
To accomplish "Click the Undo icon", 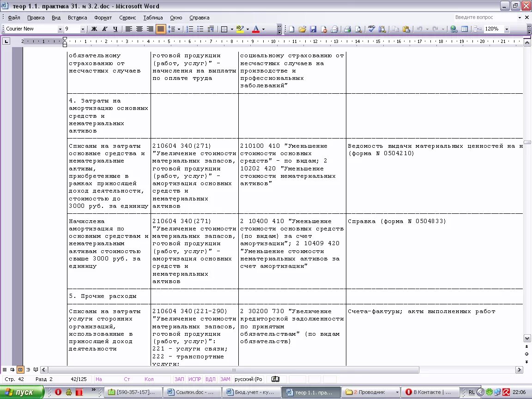I will pos(420,29).
